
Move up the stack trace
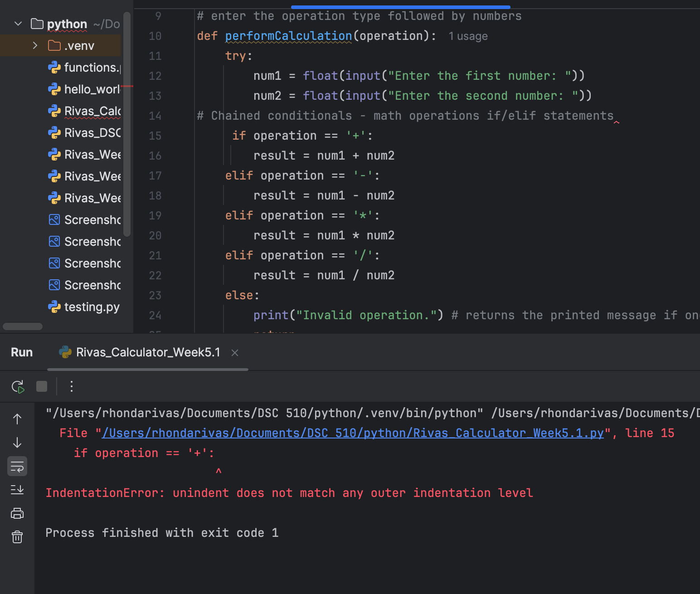pos(17,419)
